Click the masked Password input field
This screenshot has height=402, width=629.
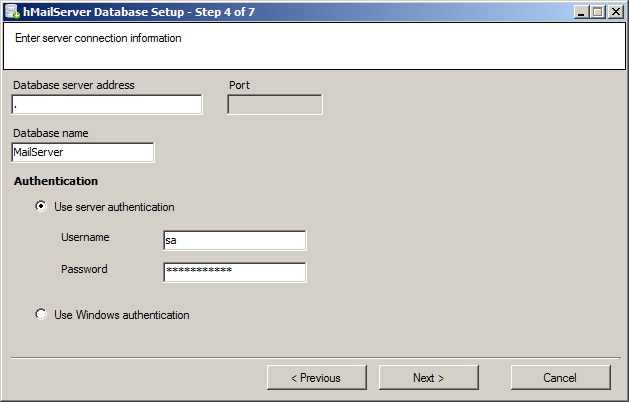point(234,272)
